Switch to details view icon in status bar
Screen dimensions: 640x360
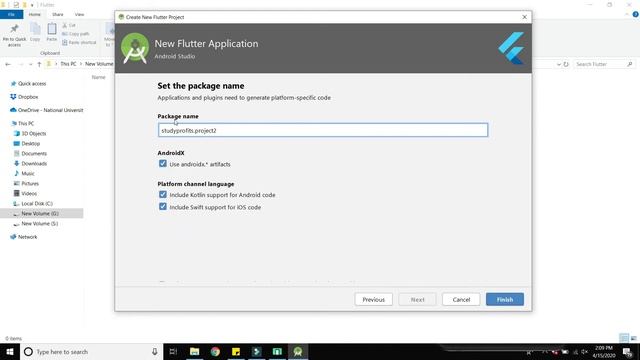(624, 338)
